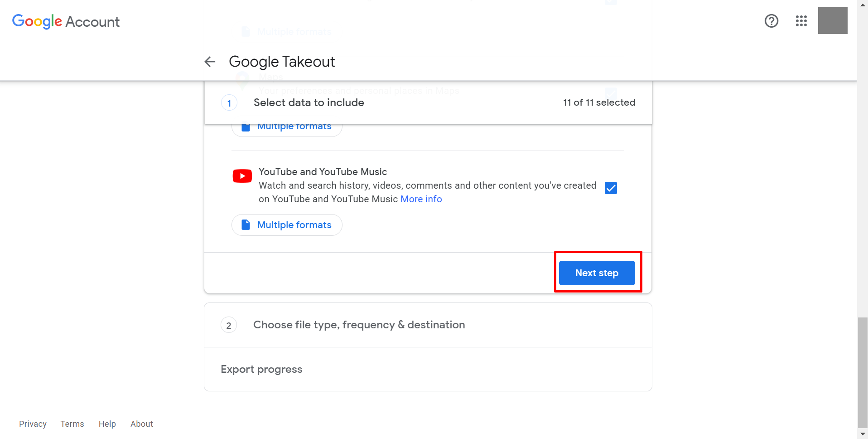Open the Privacy footer link
868x439 pixels.
33,424
